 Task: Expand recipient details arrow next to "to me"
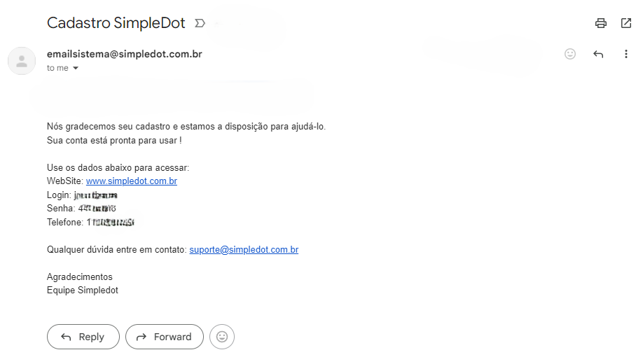[x=76, y=69]
